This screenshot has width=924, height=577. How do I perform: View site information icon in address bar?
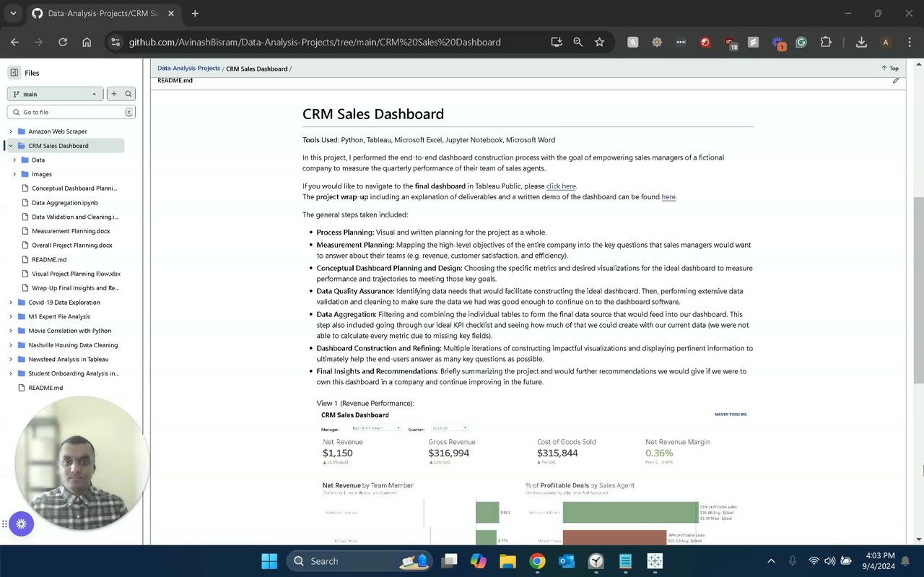click(115, 42)
